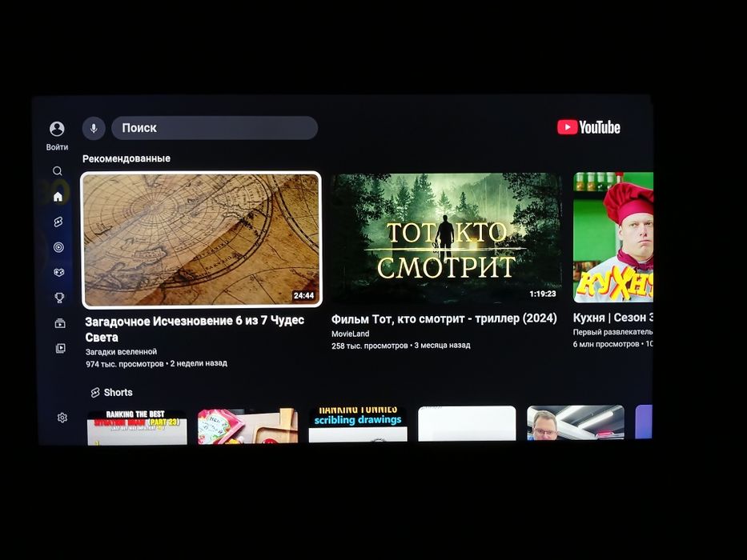Viewport: 747px width, 560px height.
Task: Open the account avatar to sign in
Action: (57, 129)
